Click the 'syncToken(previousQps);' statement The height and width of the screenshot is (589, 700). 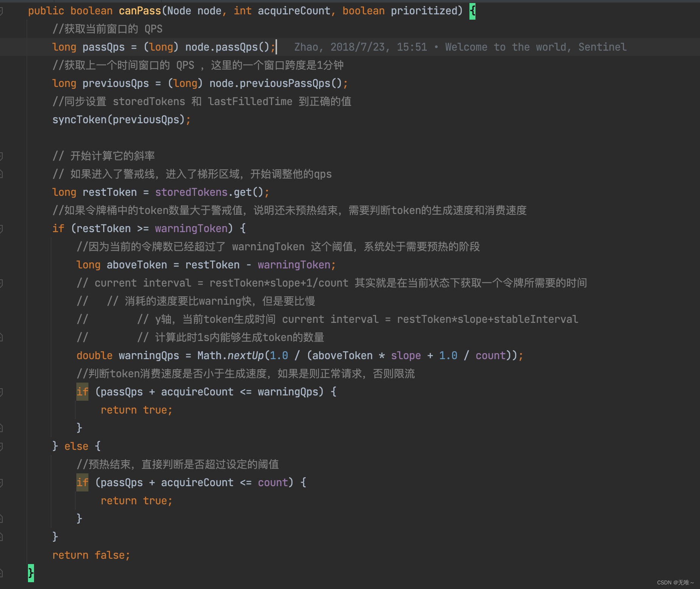121,119
